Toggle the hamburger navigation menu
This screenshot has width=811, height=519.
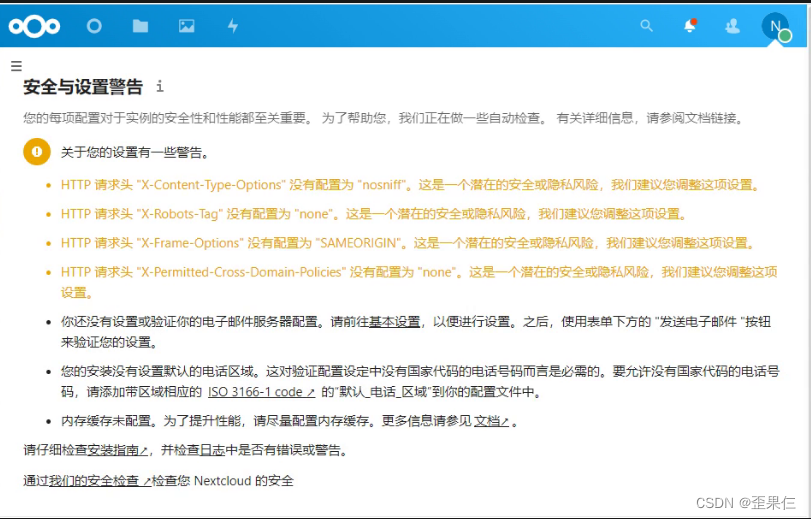click(x=17, y=66)
